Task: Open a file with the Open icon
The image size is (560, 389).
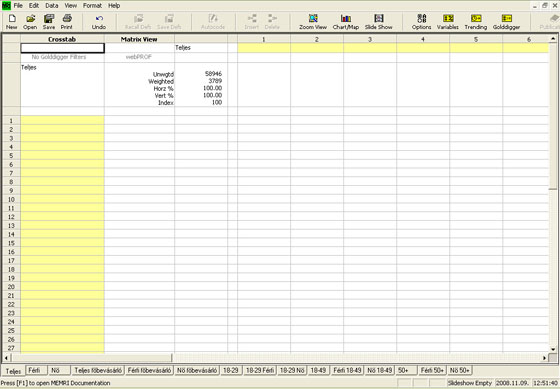Action: 30,21
